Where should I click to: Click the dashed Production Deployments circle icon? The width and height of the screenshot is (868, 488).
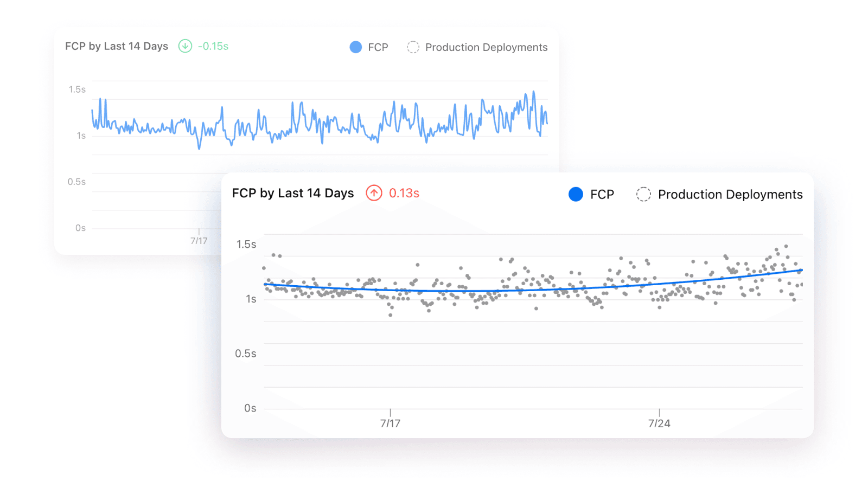[643, 194]
